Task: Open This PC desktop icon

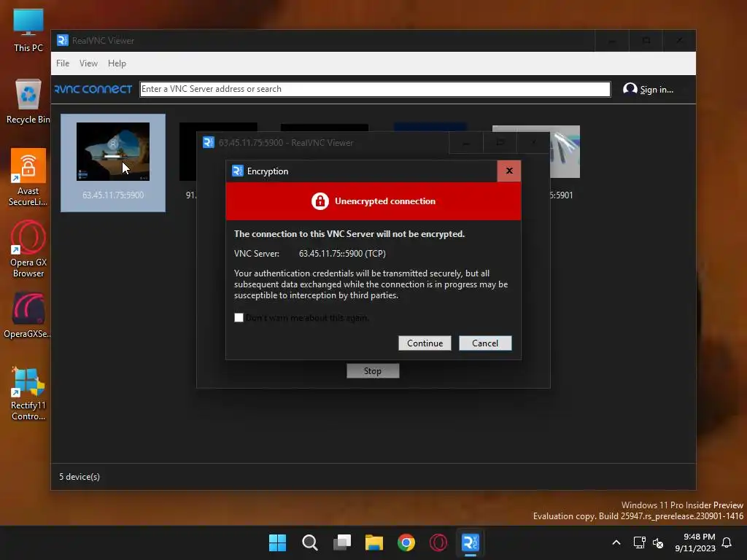Action: 28,30
